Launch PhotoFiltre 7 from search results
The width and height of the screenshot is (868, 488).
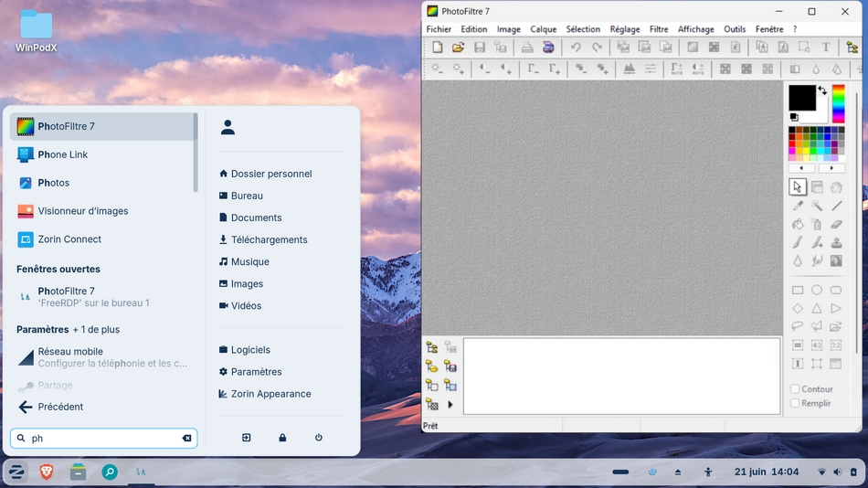103,126
